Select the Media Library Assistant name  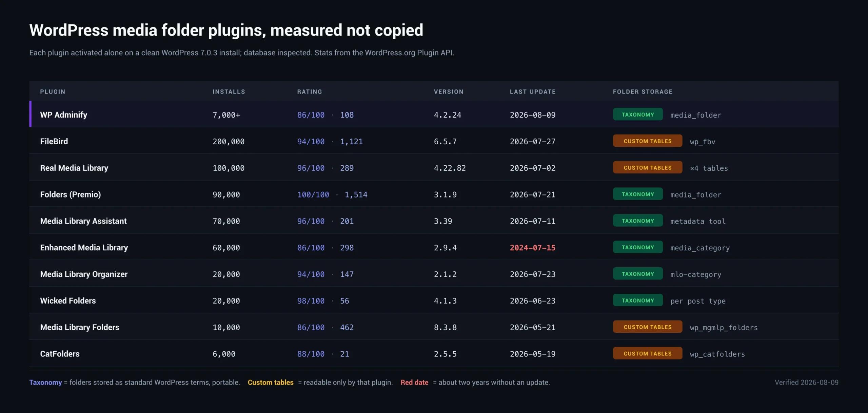click(x=83, y=221)
